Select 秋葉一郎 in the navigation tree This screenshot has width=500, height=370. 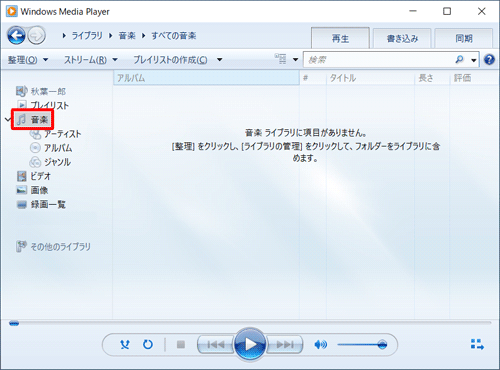click(48, 91)
